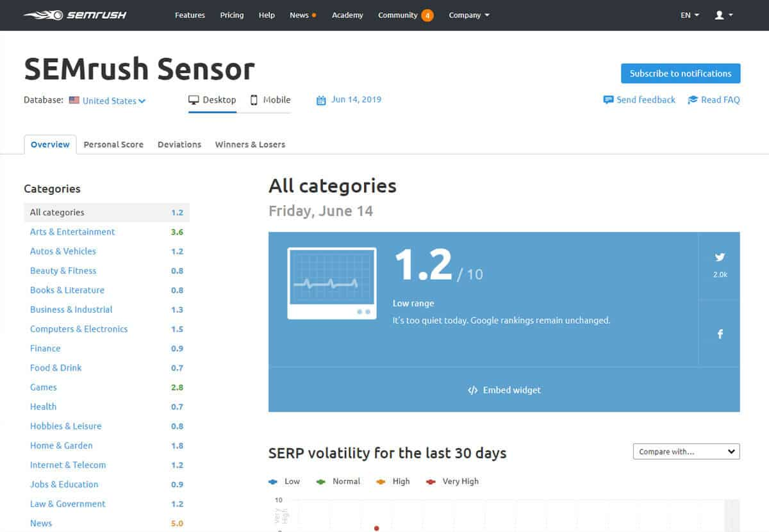Switch to Mobile device view
Viewport: 769px width, 532px height.
click(x=270, y=100)
